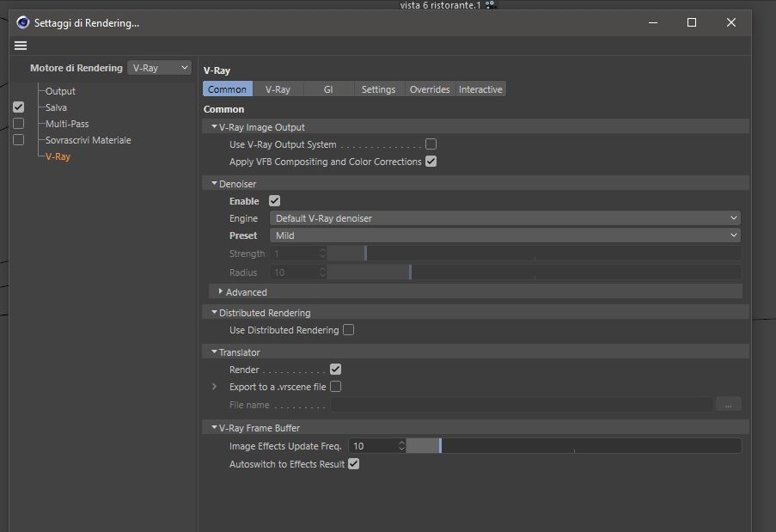Viewport: 776px width, 532px height.
Task: Tick the Salva checkbox in render list
Action: (x=18, y=107)
